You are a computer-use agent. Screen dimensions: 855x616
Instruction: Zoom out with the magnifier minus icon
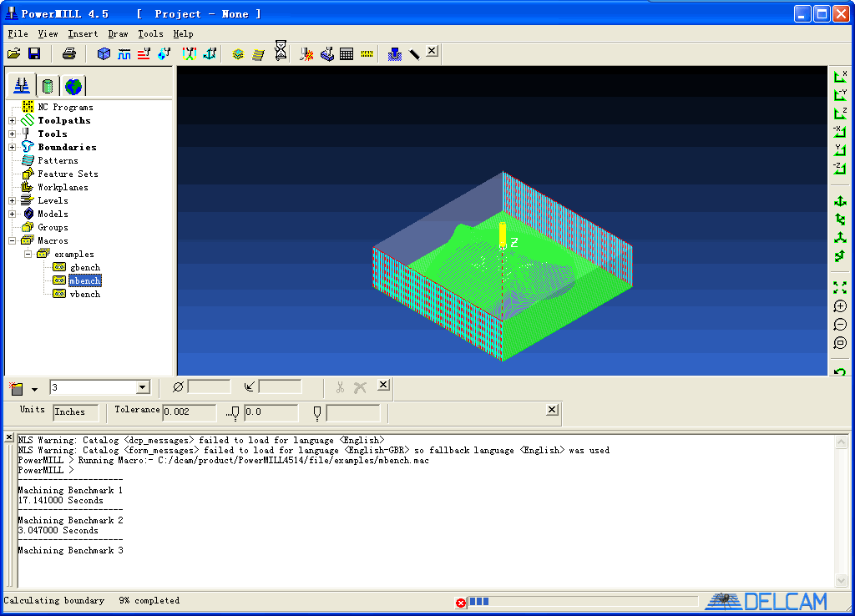tap(840, 325)
